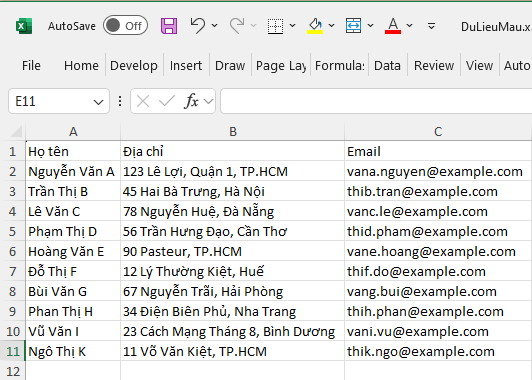Select the Page Layout tab
The height and width of the screenshot is (380, 532).
click(x=281, y=65)
